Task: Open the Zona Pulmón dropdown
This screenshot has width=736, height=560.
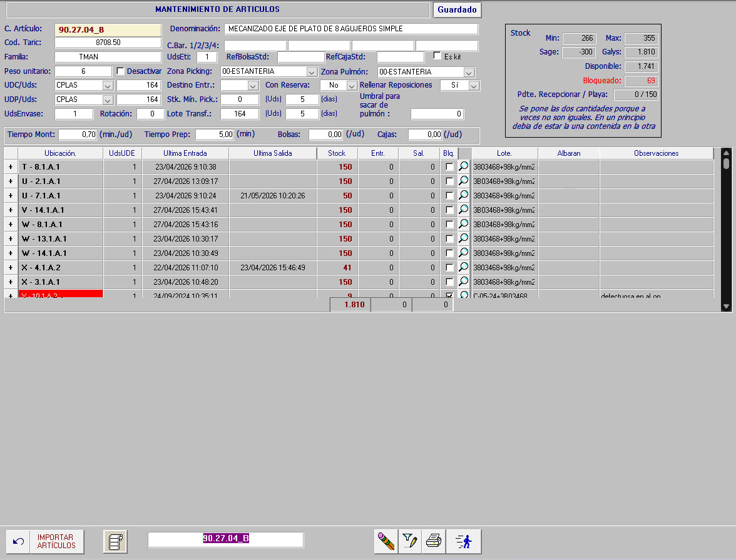Action: (469, 73)
